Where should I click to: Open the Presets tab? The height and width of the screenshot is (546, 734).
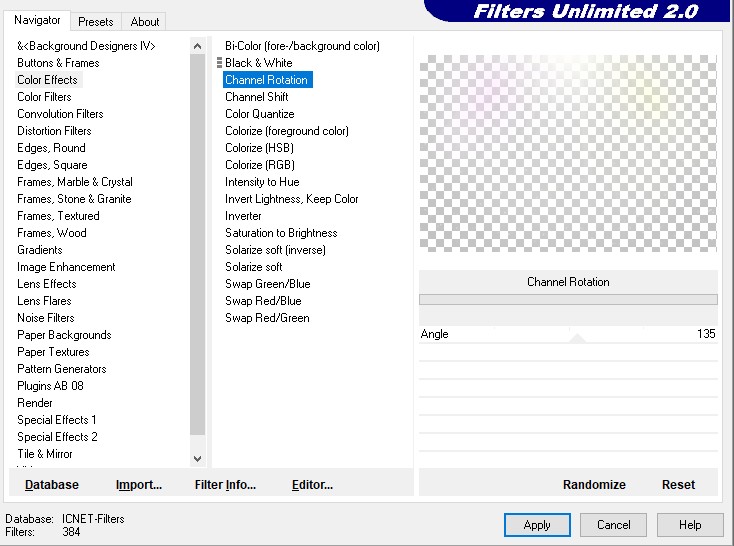(x=96, y=22)
